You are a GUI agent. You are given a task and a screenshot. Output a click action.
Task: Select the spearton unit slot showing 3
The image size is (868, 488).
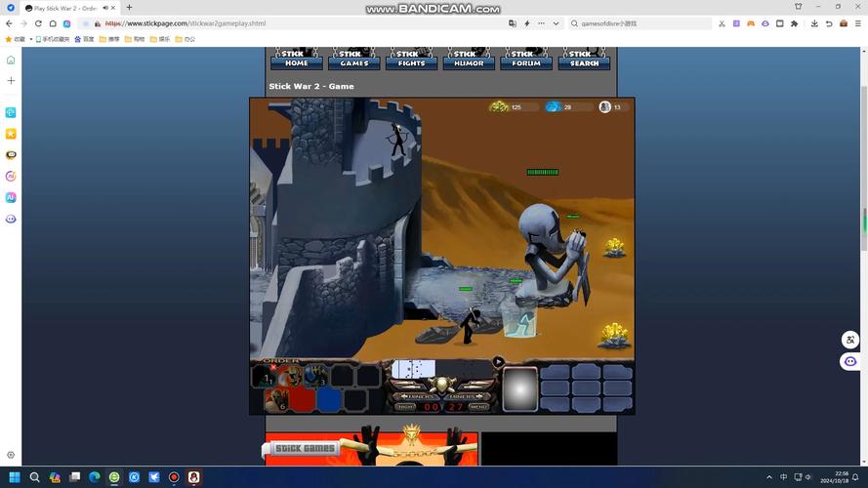(315, 376)
